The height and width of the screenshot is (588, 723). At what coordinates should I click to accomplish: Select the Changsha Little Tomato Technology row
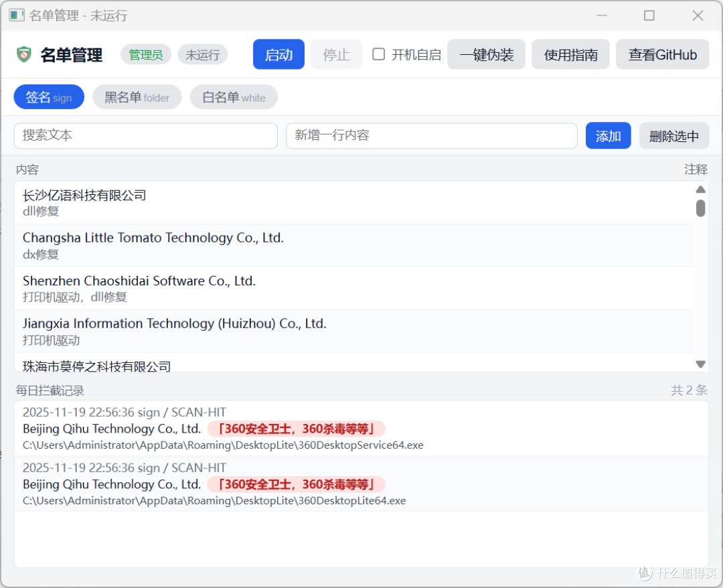click(x=353, y=245)
